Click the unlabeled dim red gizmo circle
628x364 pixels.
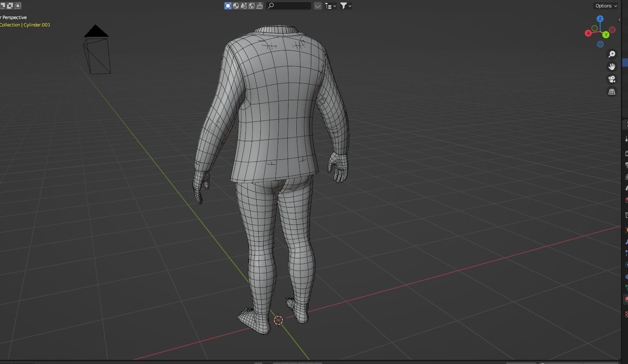point(612,30)
